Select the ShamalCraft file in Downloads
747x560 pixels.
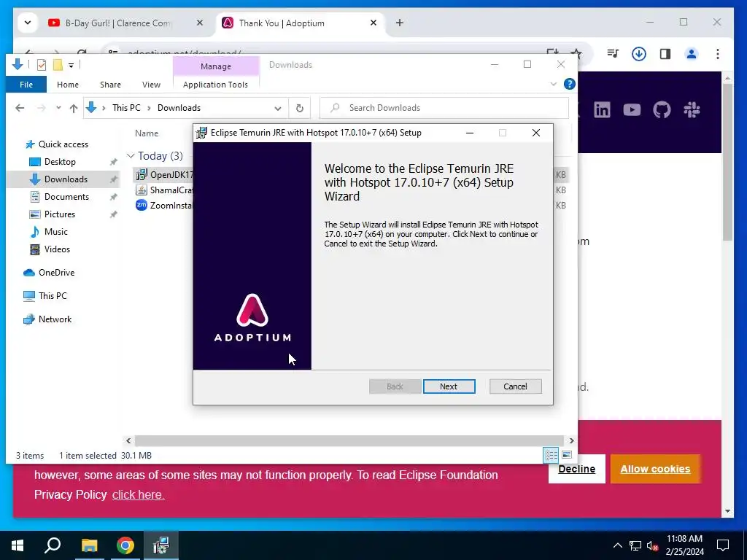(x=164, y=190)
